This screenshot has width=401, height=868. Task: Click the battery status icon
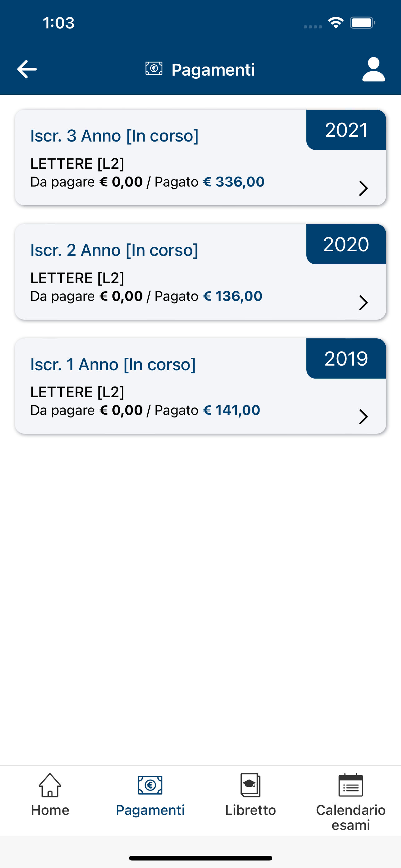point(363,23)
